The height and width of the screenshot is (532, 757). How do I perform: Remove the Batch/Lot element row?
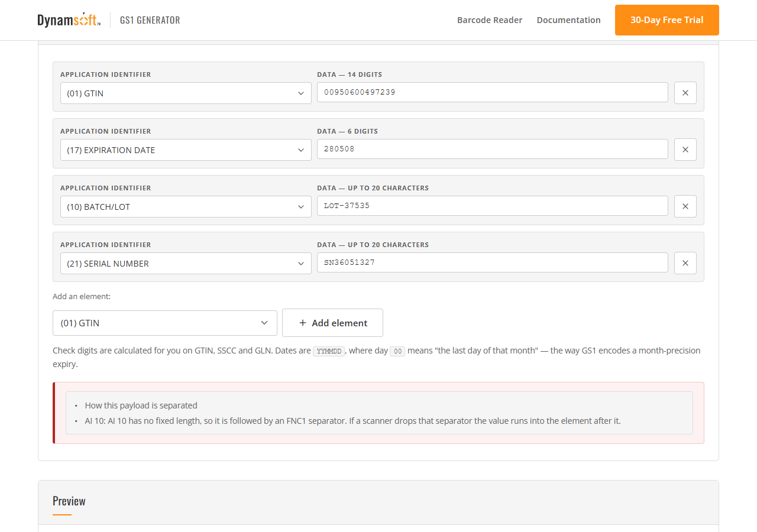click(685, 206)
